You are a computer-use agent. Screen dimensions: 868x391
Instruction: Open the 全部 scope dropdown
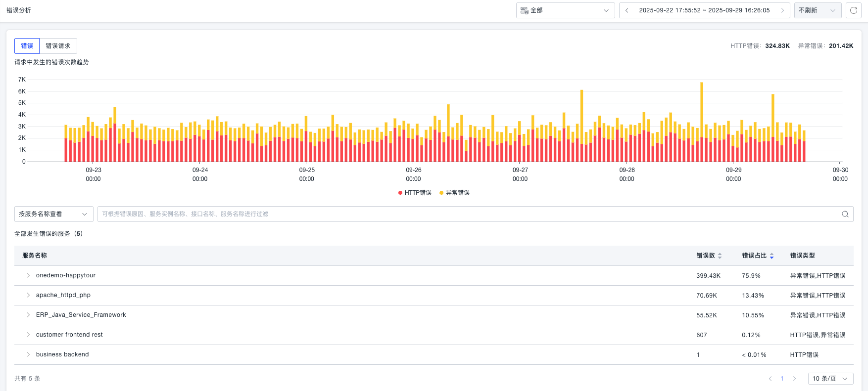(x=565, y=10)
